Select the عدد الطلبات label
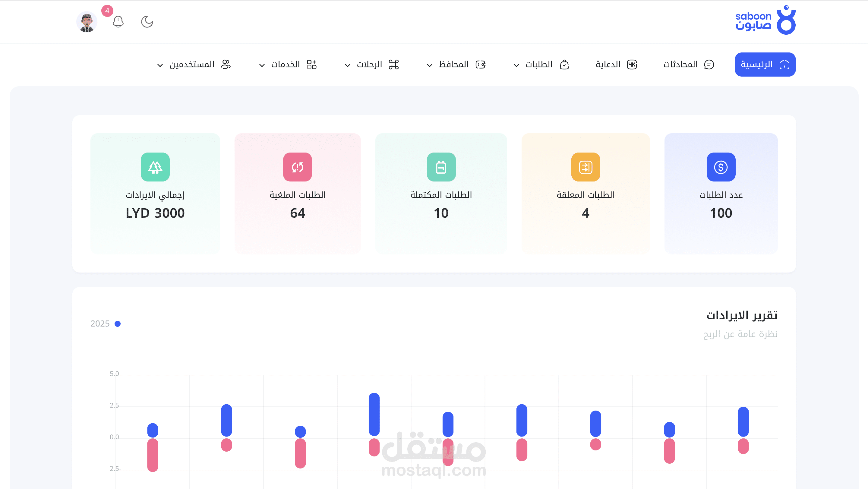The height and width of the screenshot is (489, 868). click(x=721, y=195)
